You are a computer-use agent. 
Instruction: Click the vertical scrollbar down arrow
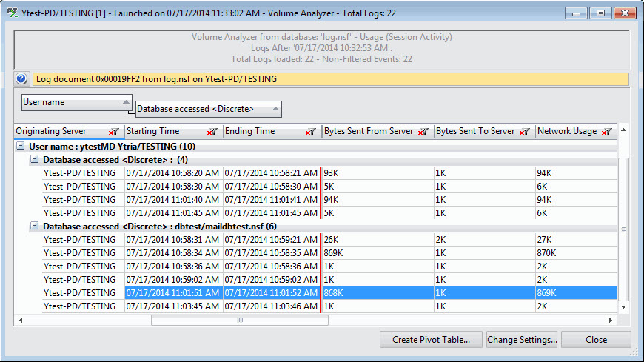pos(623,306)
